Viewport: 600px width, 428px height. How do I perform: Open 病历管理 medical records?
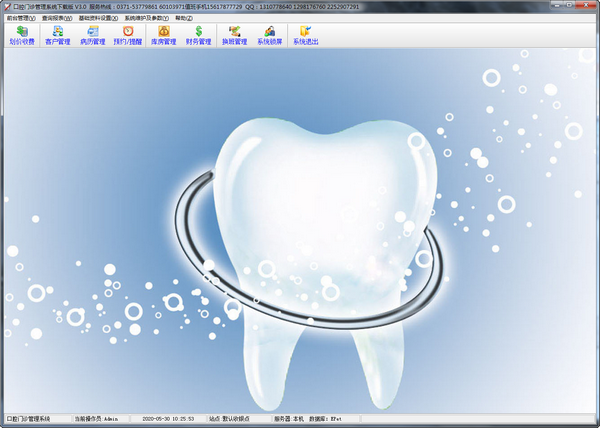(92, 36)
